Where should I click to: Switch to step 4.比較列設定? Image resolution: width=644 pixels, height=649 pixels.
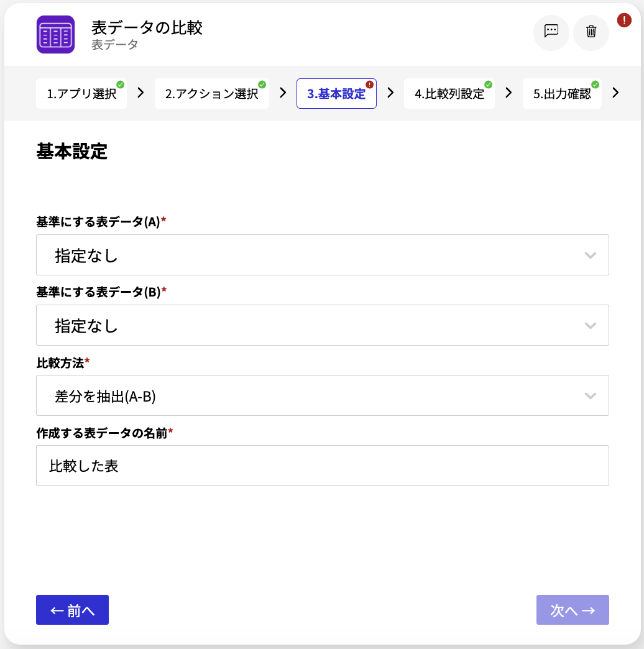point(449,94)
